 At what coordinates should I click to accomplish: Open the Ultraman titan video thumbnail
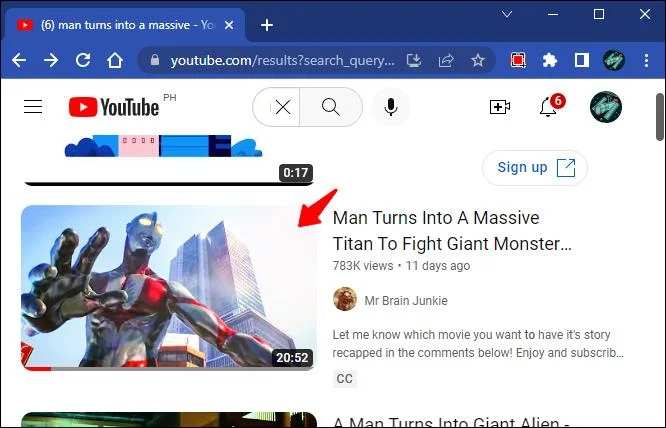(x=168, y=287)
